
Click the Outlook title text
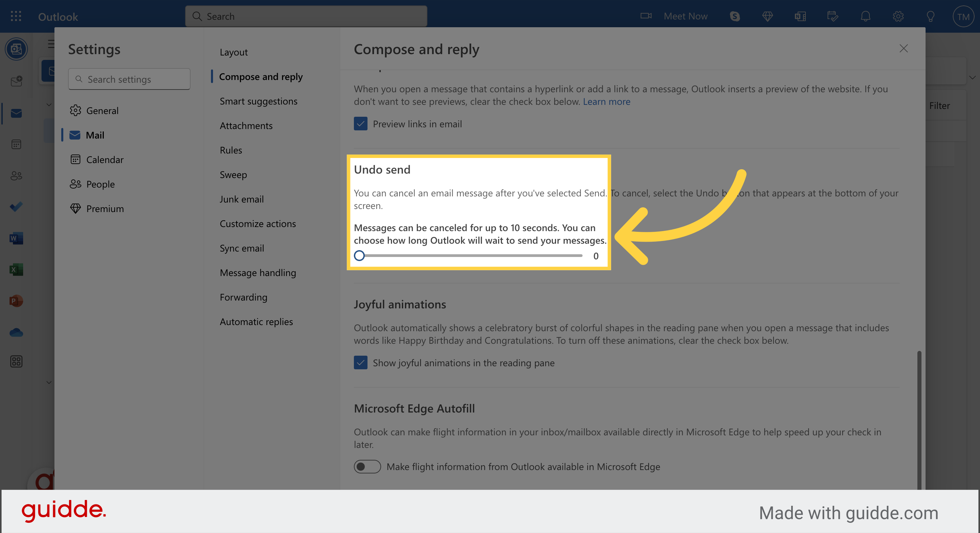[x=58, y=17]
